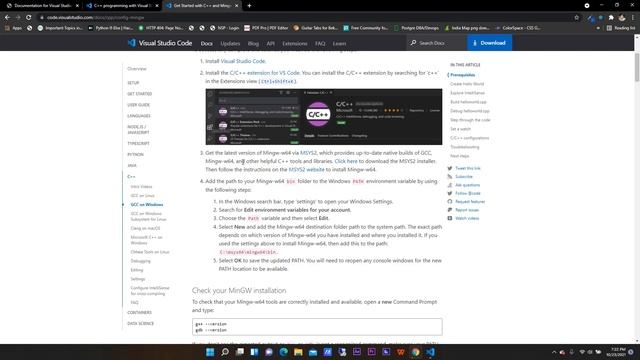
Task: Open Visual Studio Code from the taskbar
Action: pyautogui.click(x=430, y=352)
